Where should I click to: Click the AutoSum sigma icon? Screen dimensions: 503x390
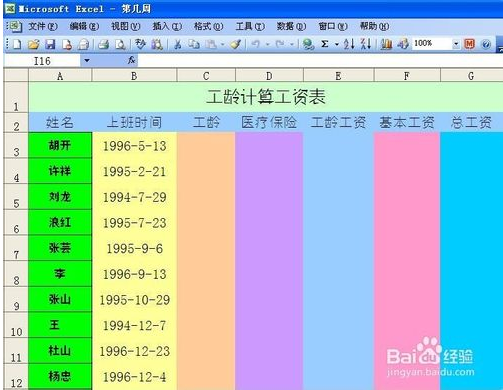click(x=325, y=44)
